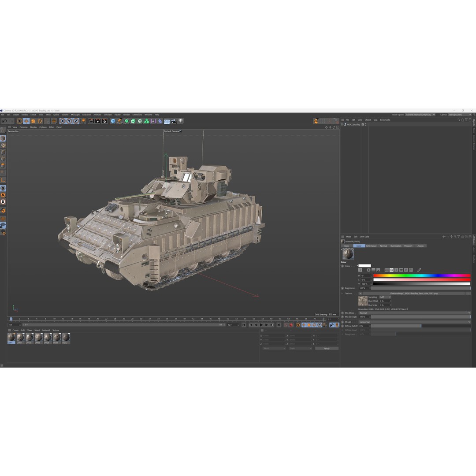Click the Cube primitive icon in toolbar
476x476 pixels.
tap(112, 122)
